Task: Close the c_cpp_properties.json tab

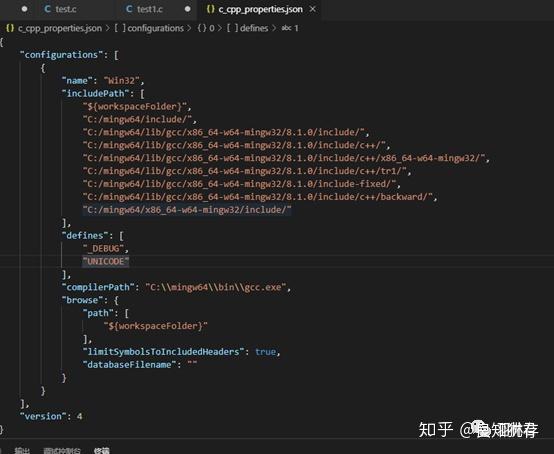Action: pos(312,10)
